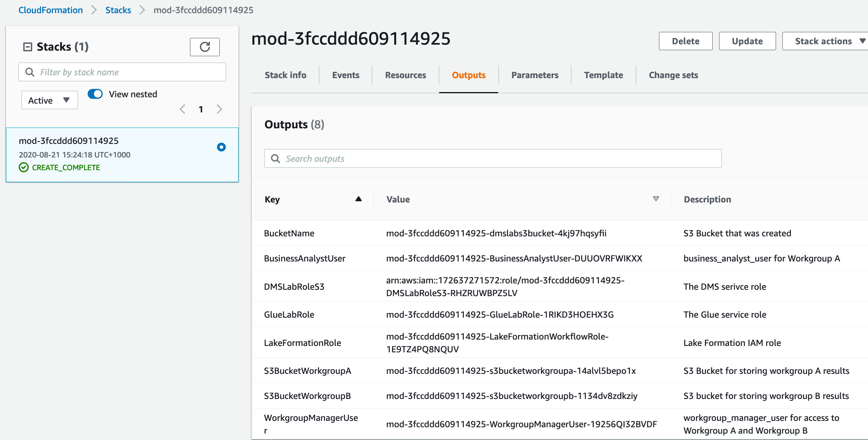Screen dimensions: 868x440
Task: Click the 'S3 Bucket that was created' description
Action: click(737, 233)
